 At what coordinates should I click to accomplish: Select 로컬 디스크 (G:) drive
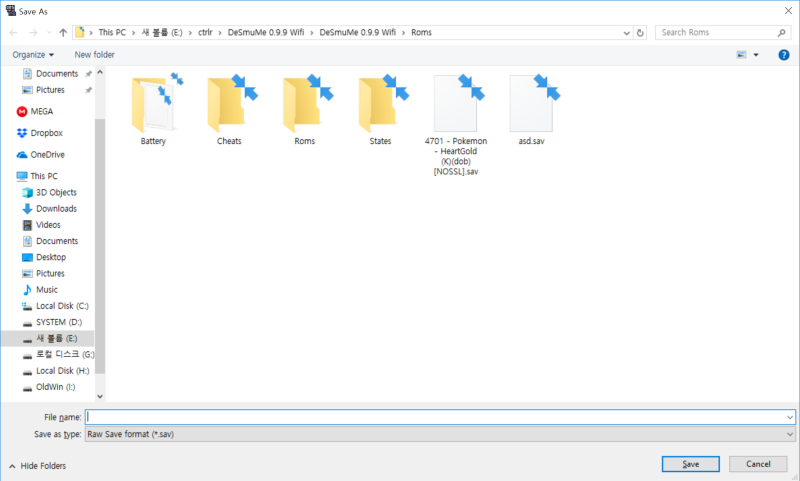point(58,355)
